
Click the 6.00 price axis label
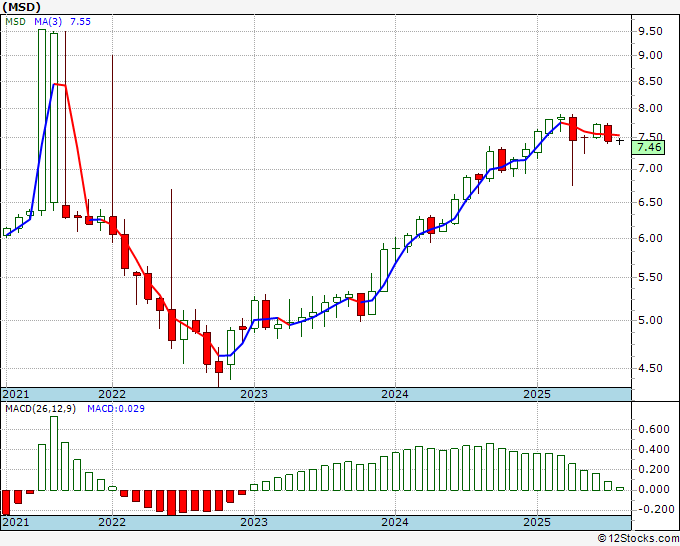tap(650, 238)
